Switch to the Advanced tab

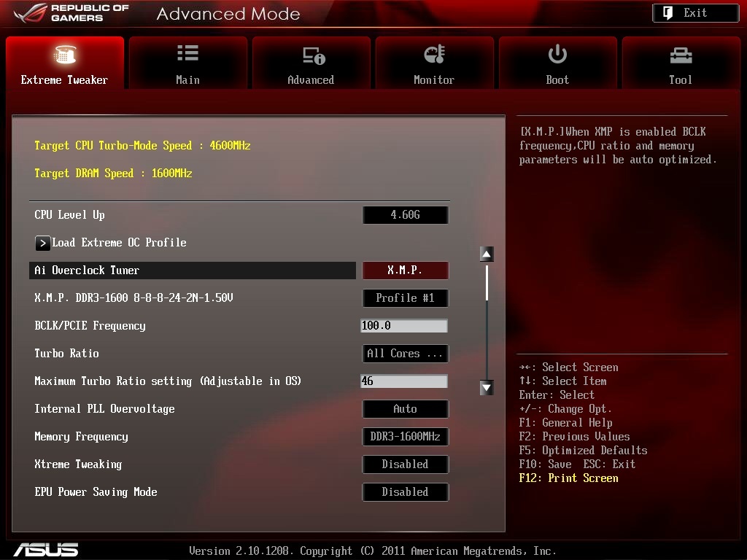pyautogui.click(x=311, y=63)
